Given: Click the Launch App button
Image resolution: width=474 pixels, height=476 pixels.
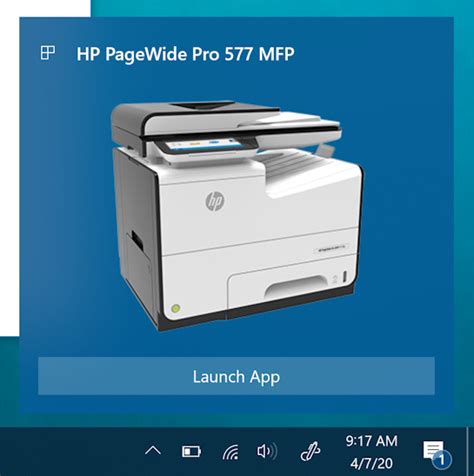Looking at the screenshot, I should [x=236, y=376].
